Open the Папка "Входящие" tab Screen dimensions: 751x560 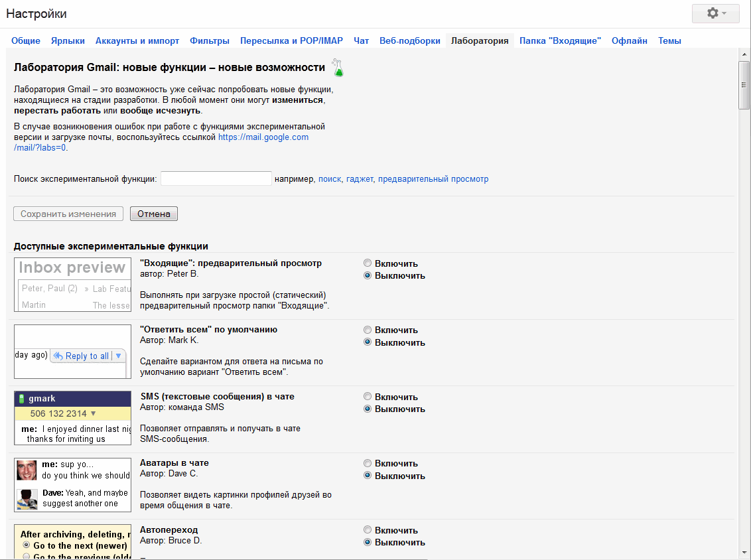point(561,40)
